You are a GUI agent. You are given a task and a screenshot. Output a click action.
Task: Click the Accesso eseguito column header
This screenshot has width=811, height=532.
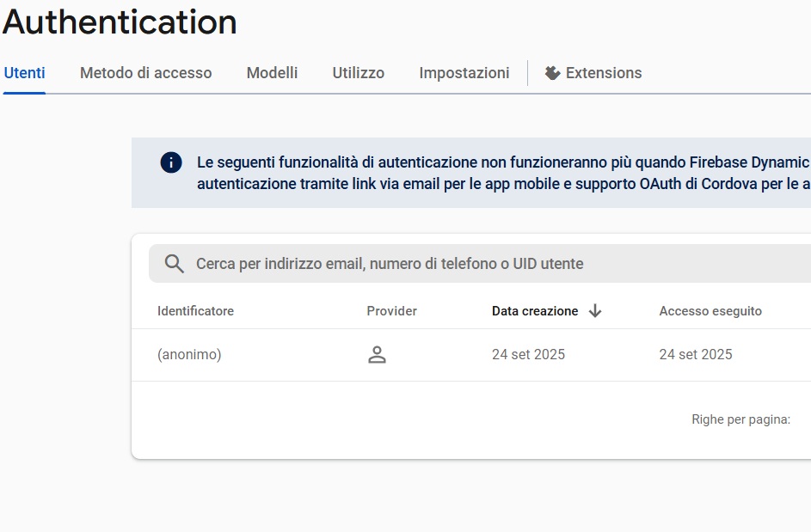[x=710, y=311]
